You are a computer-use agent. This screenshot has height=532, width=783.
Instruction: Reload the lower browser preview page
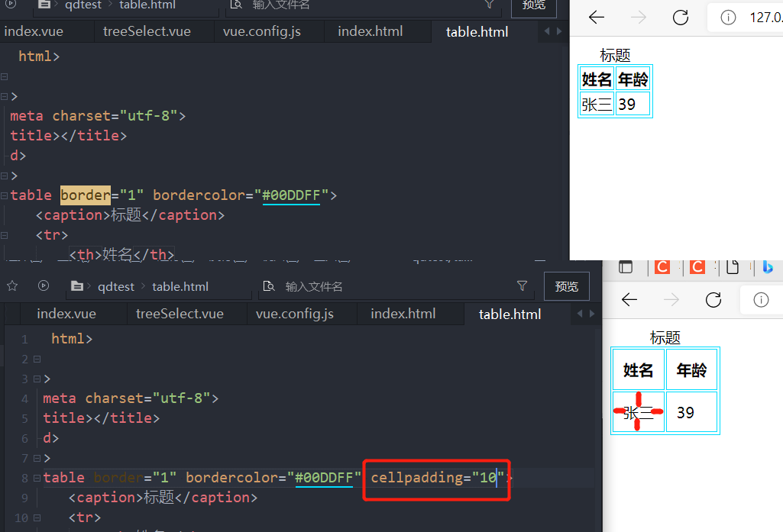(713, 300)
